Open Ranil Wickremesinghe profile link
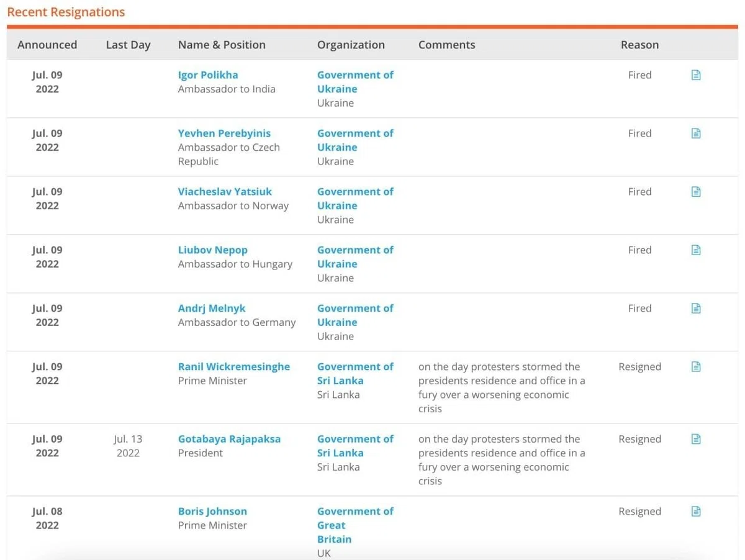The image size is (745, 560). [x=234, y=367]
